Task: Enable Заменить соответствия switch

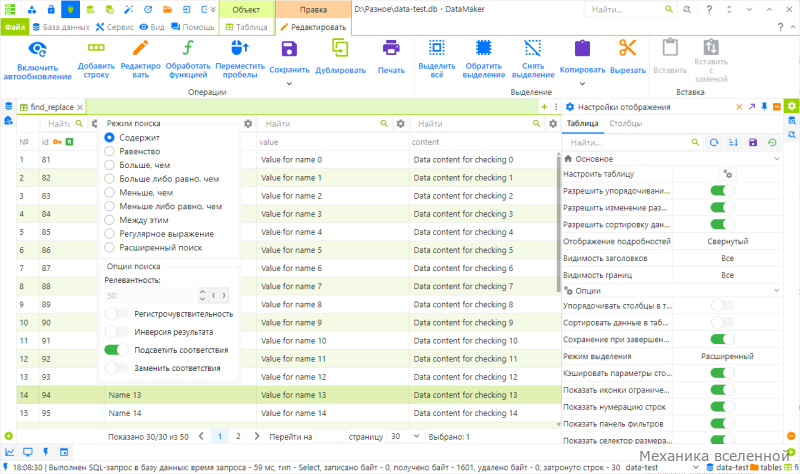Action: (116, 367)
